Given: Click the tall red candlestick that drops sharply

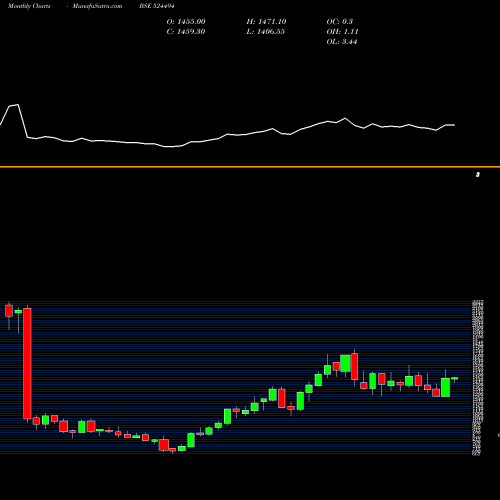Looking at the screenshot, I should click(x=27, y=363).
